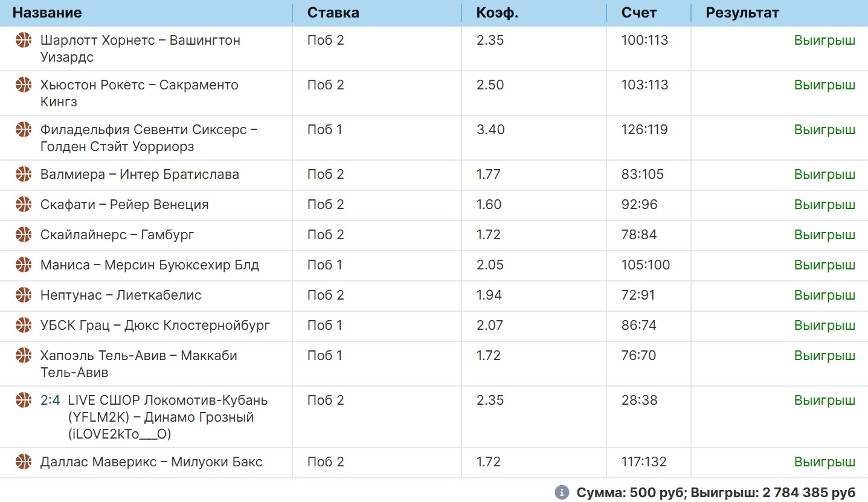This screenshot has width=868, height=502.
Task: Open the Скайлайнерс – Гамбург match
Action: [117, 235]
